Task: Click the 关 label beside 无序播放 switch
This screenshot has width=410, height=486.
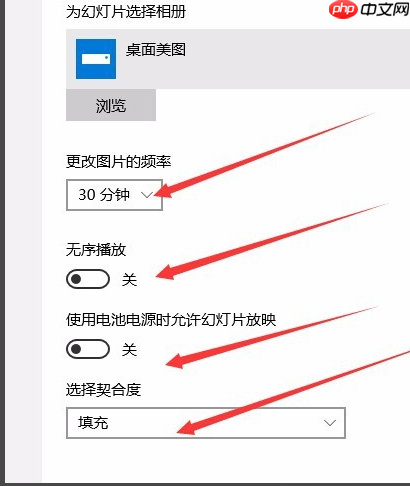Action: 129,279
